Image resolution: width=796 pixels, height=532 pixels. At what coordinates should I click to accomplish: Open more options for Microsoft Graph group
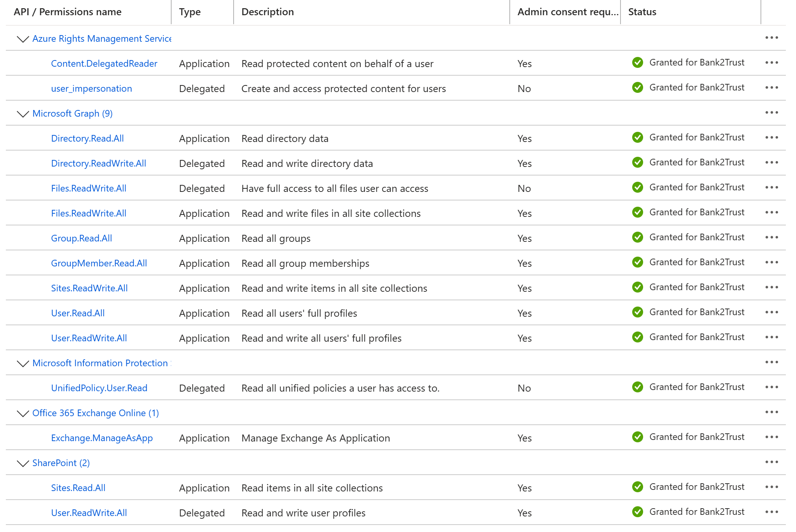tap(771, 113)
